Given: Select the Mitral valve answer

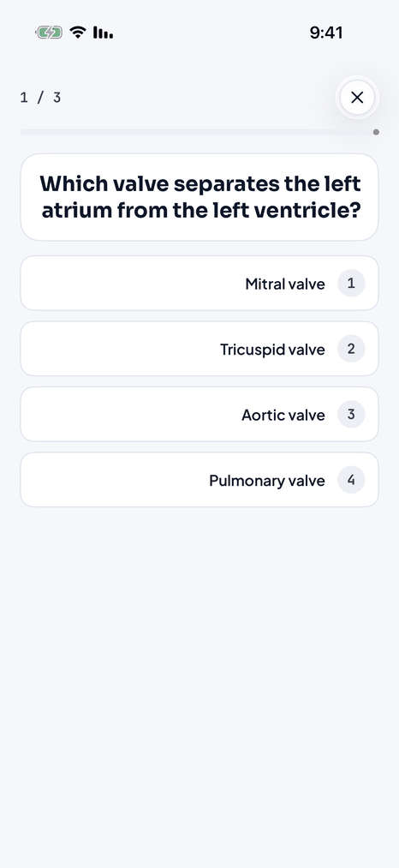Looking at the screenshot, I should click(199, 284).
